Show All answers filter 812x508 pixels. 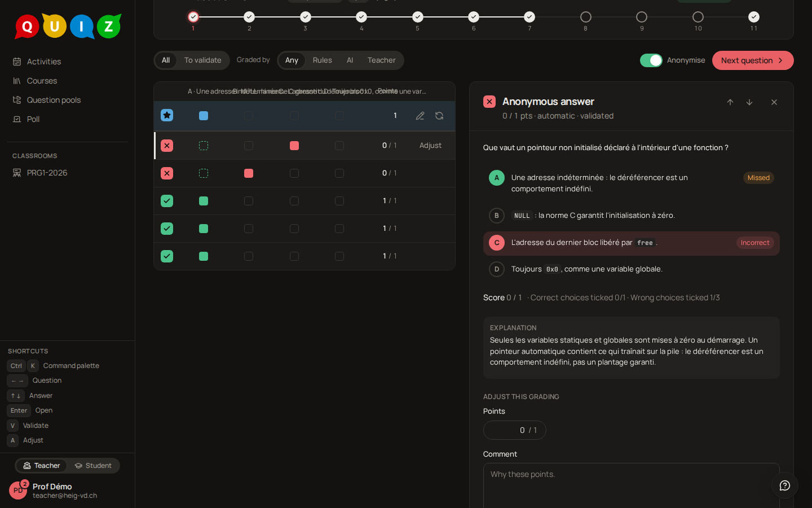click(x=166, y=60)
